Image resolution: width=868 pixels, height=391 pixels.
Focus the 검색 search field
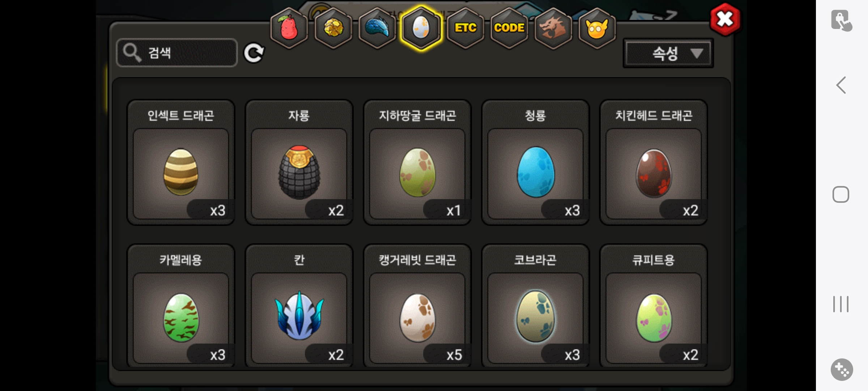pyautogui.click(x=177, y=53)
